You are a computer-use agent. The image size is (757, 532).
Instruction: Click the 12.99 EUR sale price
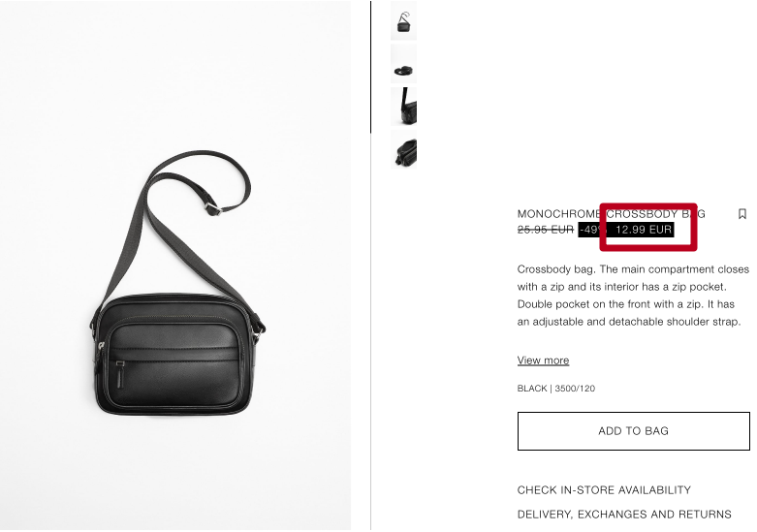pos(643,230)
